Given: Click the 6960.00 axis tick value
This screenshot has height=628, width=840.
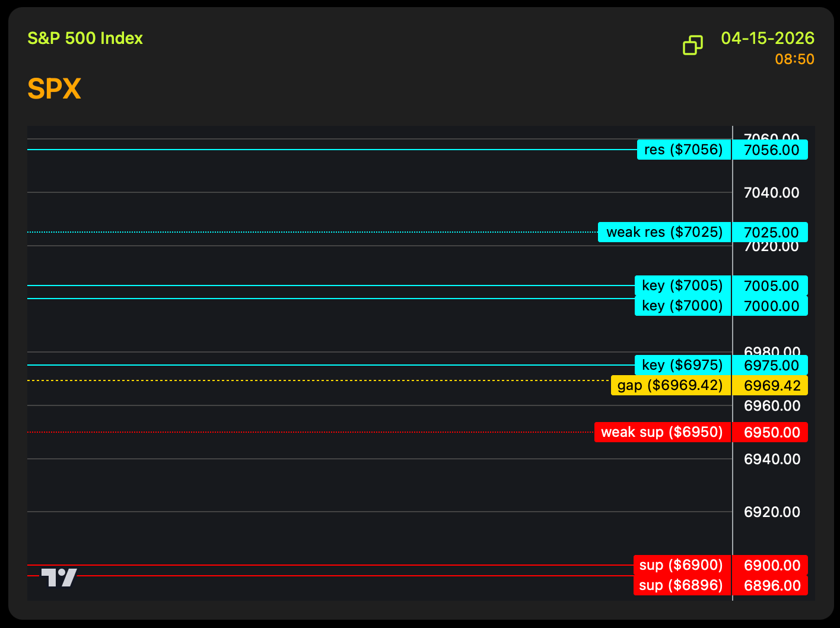Looking at the screenshot, I should 772,405.
